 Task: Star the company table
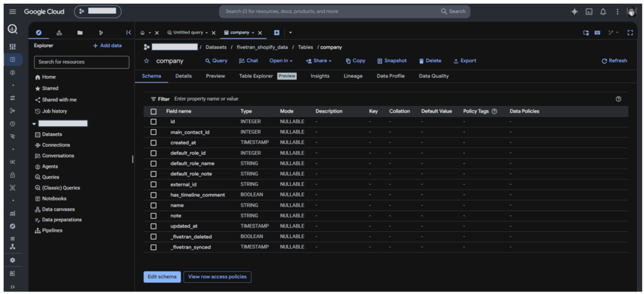147,61
